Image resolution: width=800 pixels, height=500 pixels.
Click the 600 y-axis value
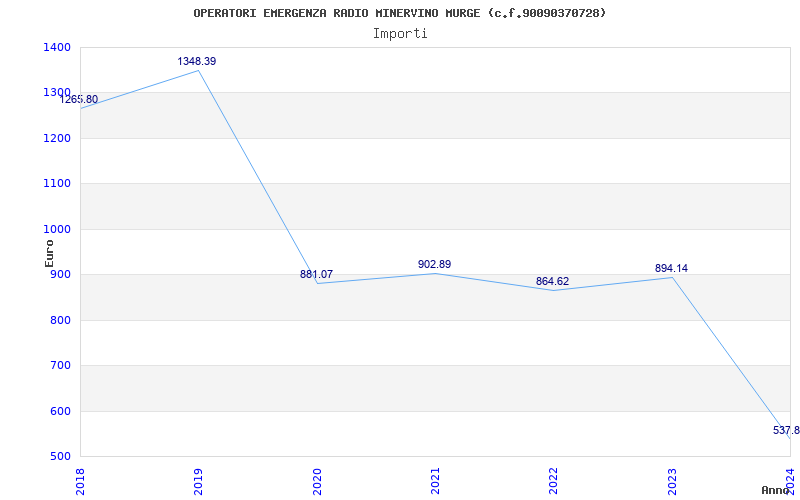tap(60, 411)
